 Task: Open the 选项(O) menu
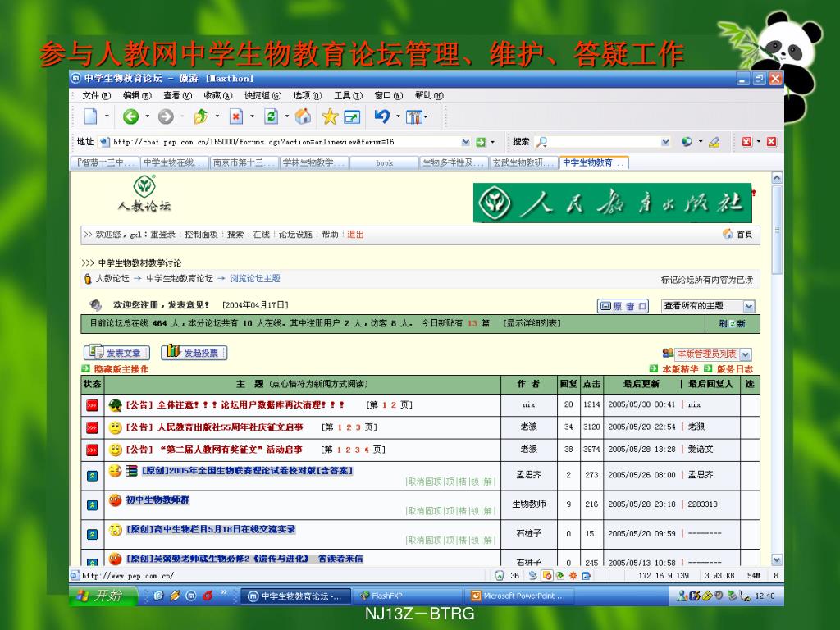click(308, 95)
